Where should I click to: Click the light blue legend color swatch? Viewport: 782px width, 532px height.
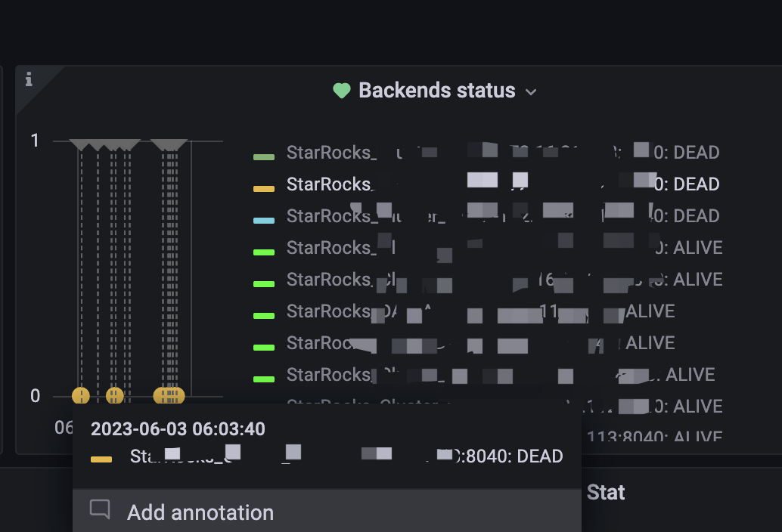[264, 221]
